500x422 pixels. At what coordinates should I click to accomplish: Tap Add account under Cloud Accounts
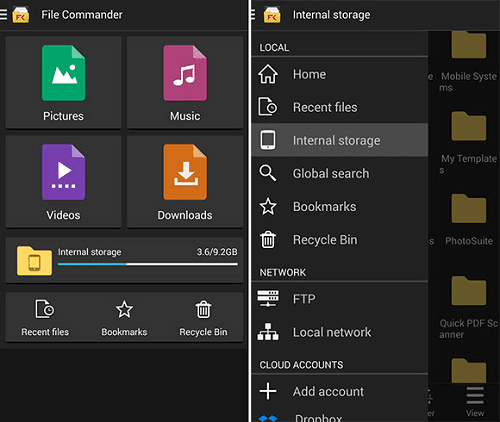pyautogui.click(x=340, y=391)
